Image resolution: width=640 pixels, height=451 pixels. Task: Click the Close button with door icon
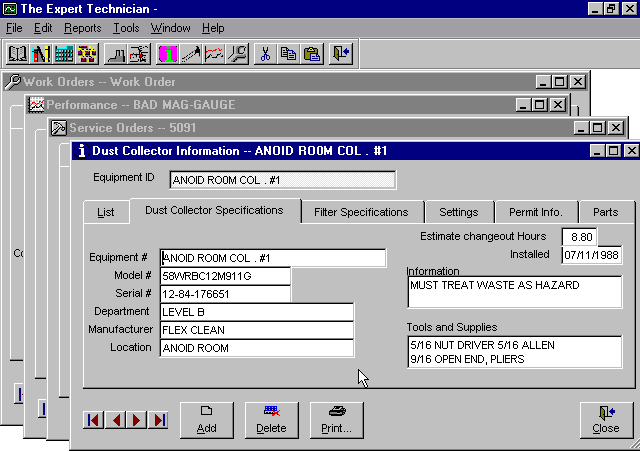click(606, 420)
